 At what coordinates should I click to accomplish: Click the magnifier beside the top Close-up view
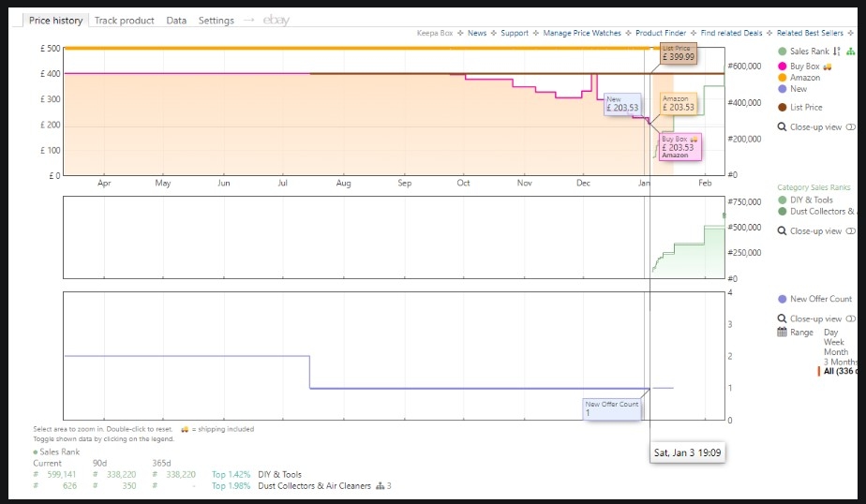pos(783,127)
